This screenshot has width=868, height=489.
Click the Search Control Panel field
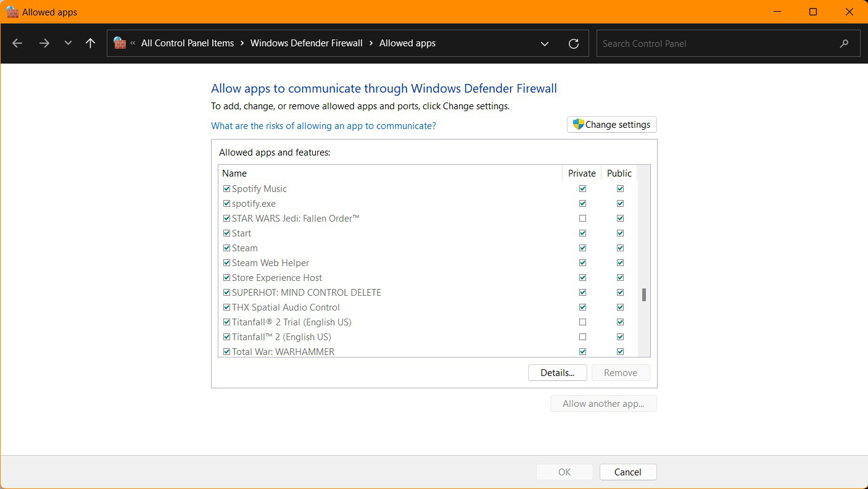716,43
